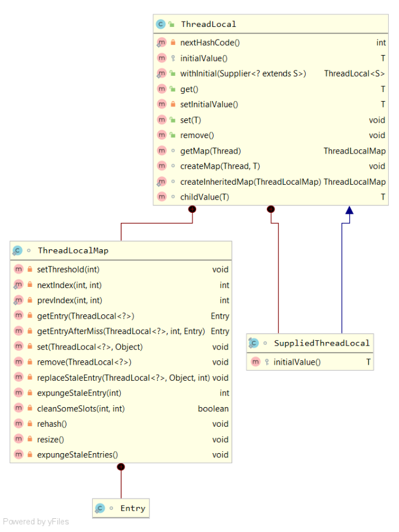Select expungeStaleEntry(int) method row
The width and height of the screenshot is (399, 532).
121,393
